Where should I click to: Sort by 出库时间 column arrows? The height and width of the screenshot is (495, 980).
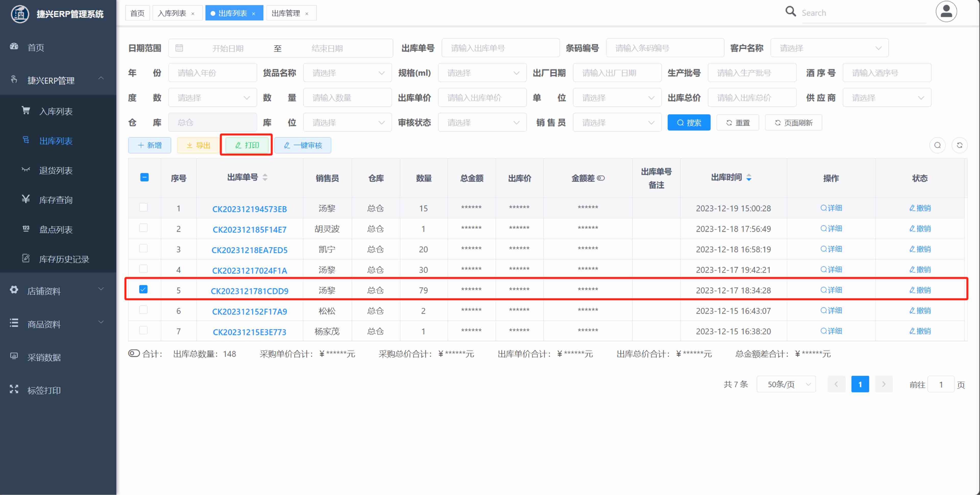point(749,177)
